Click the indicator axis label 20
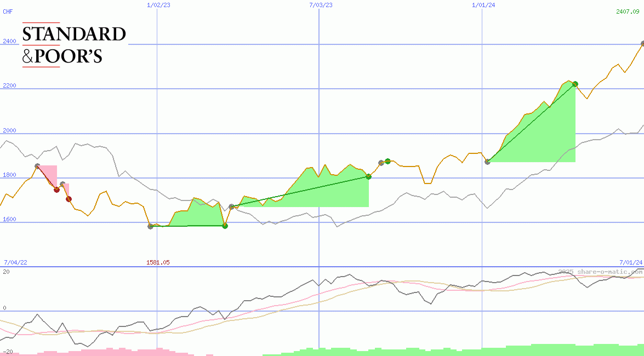 (x=6, y=272)
